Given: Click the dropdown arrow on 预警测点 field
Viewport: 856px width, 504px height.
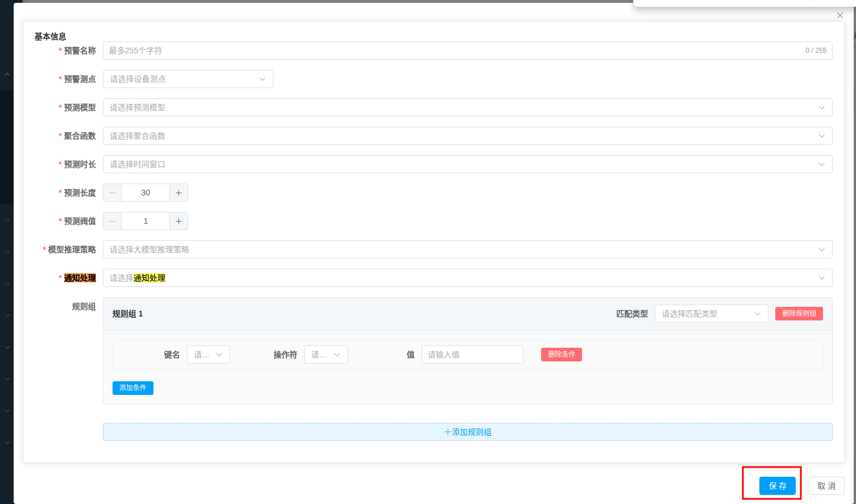Looking at the screenshot, I should point(262,79).
